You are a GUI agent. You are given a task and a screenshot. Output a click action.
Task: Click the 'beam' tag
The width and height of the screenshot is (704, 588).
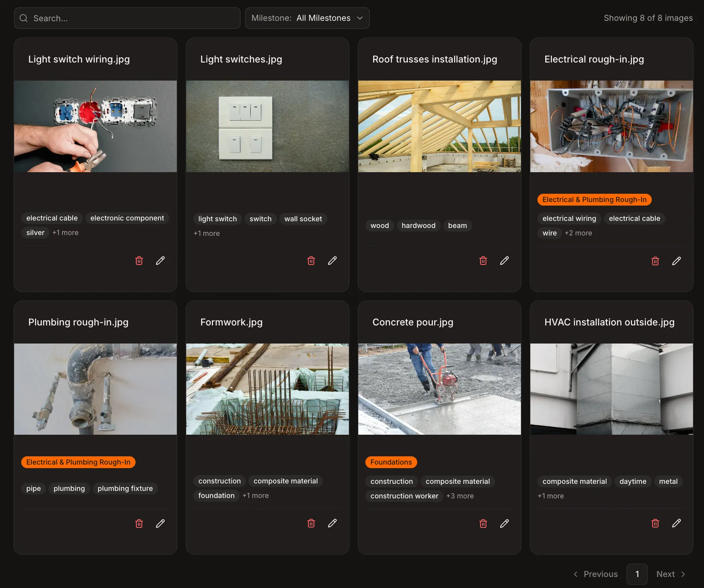tap(457, 226)
